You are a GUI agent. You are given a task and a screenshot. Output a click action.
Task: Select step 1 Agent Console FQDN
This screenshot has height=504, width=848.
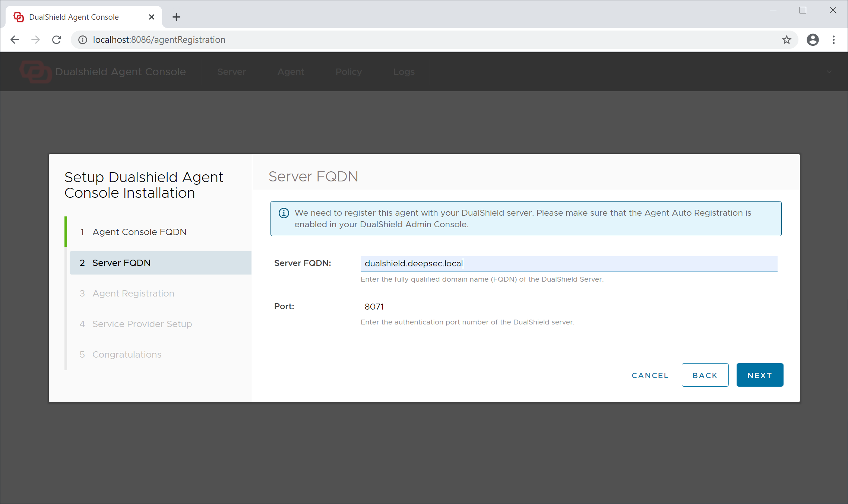click(139, 232)
